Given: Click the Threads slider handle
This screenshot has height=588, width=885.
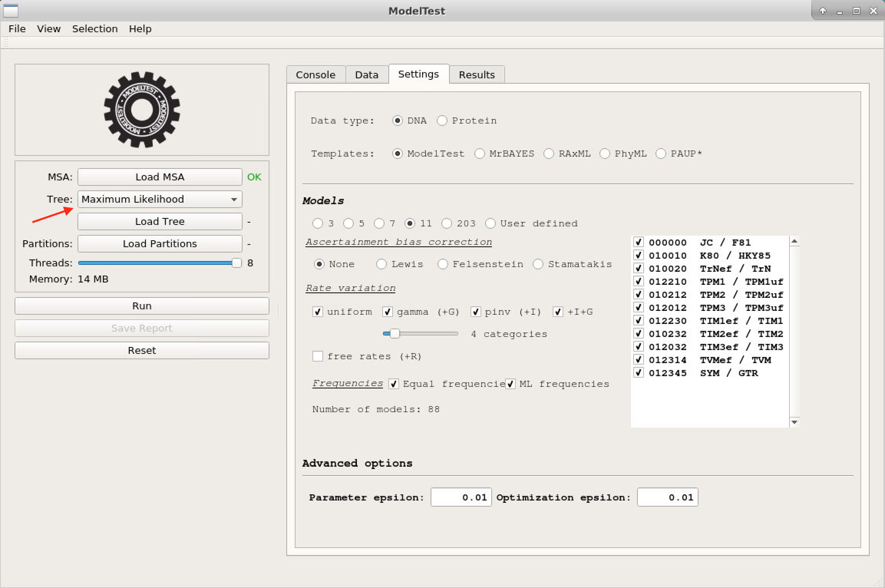Looking at the screenshot, I should click(237, 263).
